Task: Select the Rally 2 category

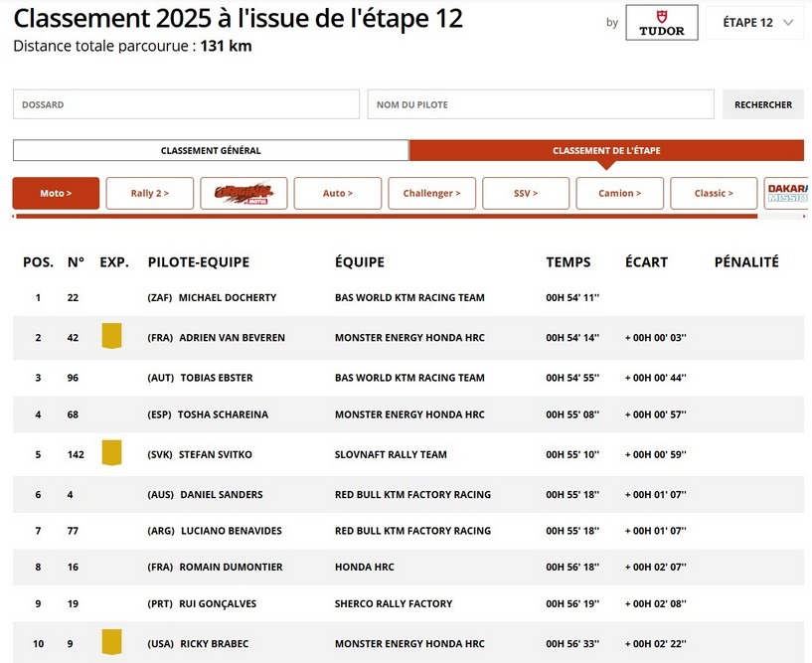Action: (150, 193)
